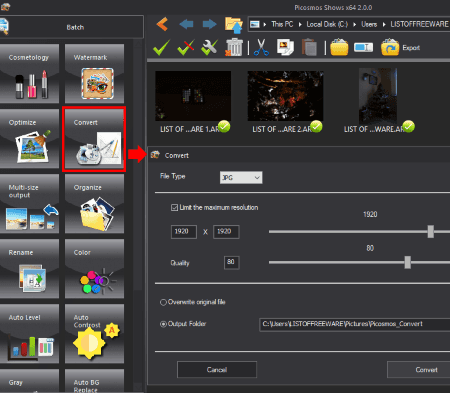Click the orange back chevron icon
This screenshot has width=450, height=393.
(x=162, y=24)
